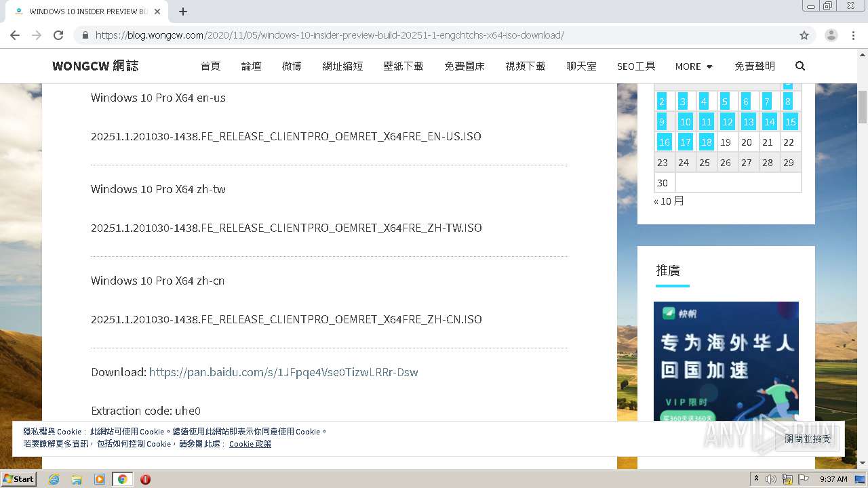The height and width of the screenshot is (488, 868).
Task: Open 微博 menu item
Action: point(292,66)
